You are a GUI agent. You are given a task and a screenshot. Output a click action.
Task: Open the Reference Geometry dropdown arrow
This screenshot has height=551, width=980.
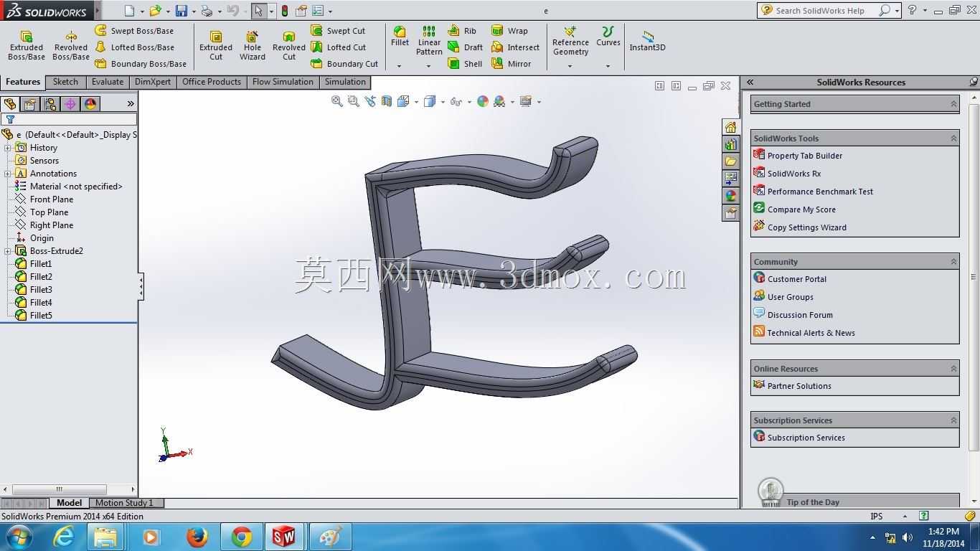570,66
